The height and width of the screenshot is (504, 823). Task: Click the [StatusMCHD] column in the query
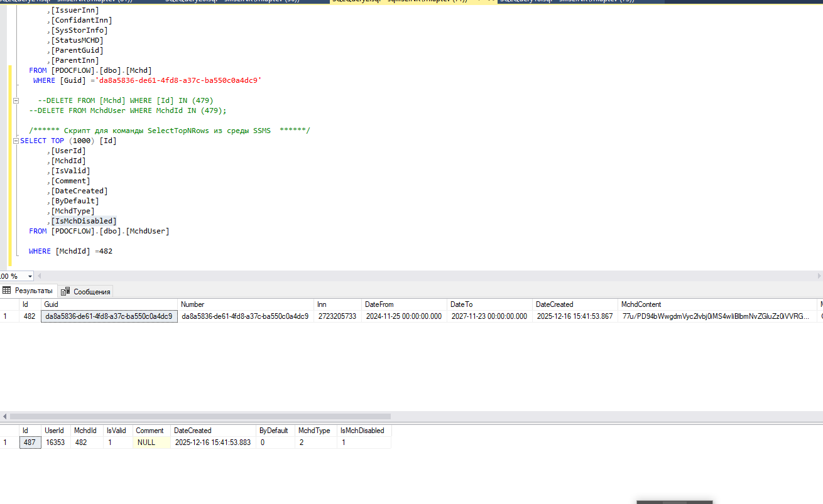[x=77, y=40]
